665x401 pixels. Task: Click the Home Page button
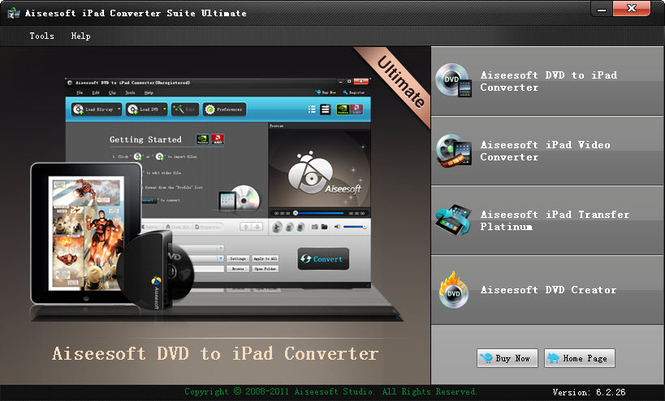pyautogui.click(x=580, y=358)
